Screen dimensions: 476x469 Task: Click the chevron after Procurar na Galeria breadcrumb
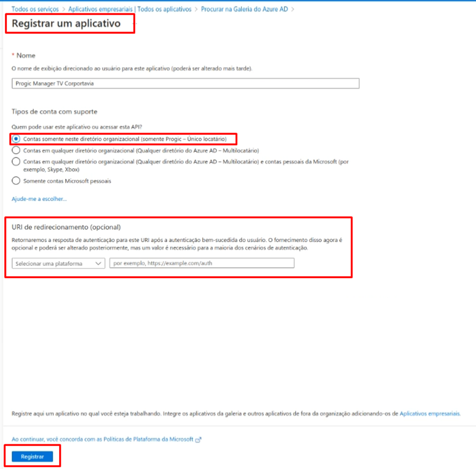pos(293,10)
